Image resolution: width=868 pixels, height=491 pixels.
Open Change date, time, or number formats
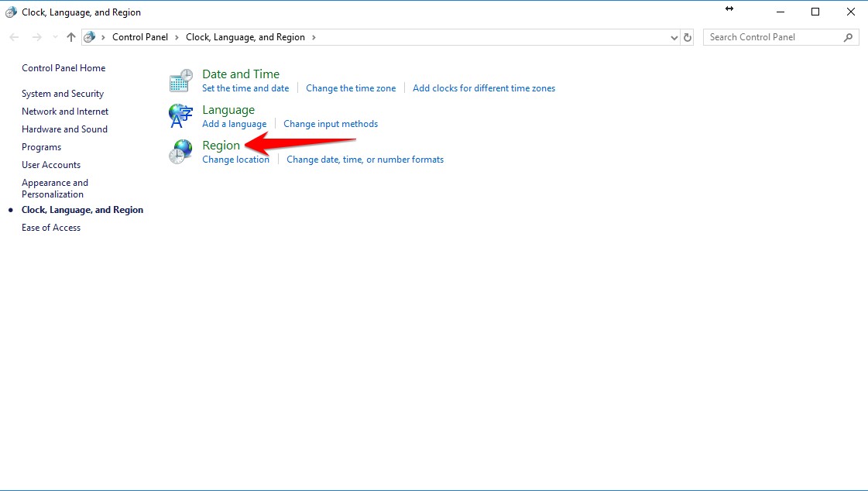[365, 160]
